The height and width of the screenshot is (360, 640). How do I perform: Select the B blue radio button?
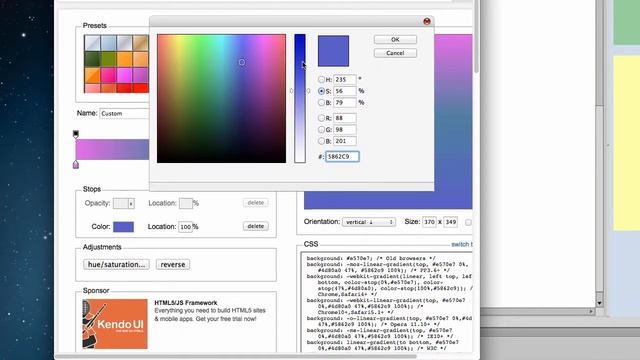[x=321, y=141]
